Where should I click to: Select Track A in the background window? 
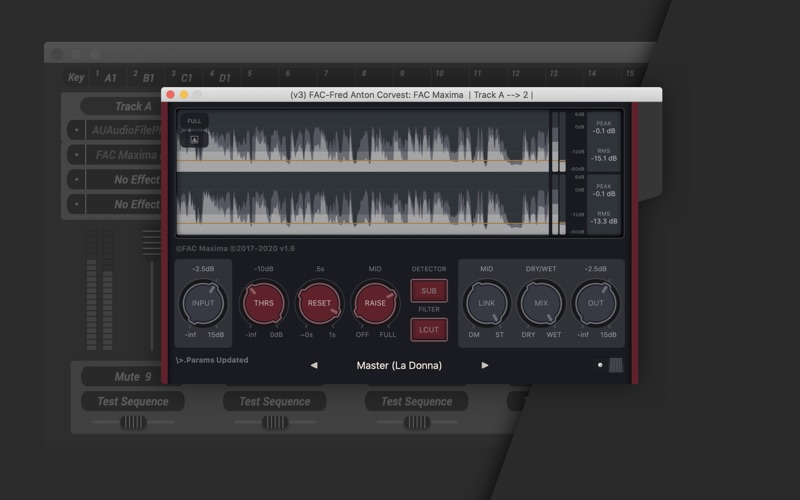click(x=121, y=106)
